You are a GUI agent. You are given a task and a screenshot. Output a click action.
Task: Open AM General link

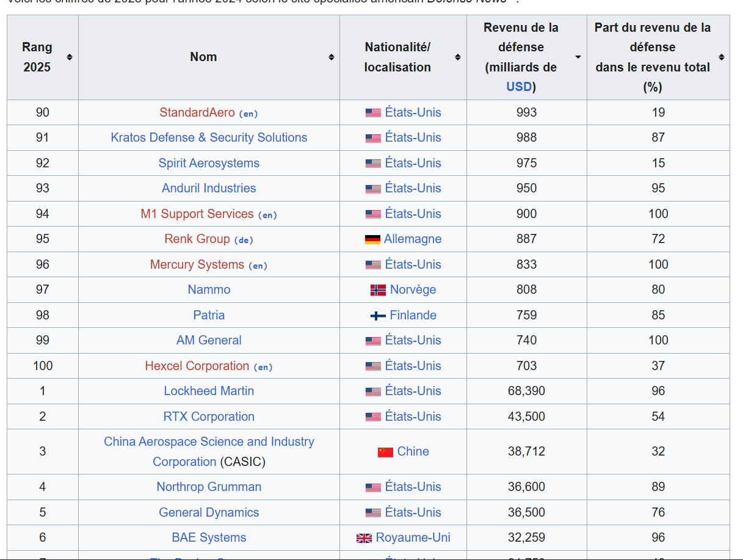(209, 340)
